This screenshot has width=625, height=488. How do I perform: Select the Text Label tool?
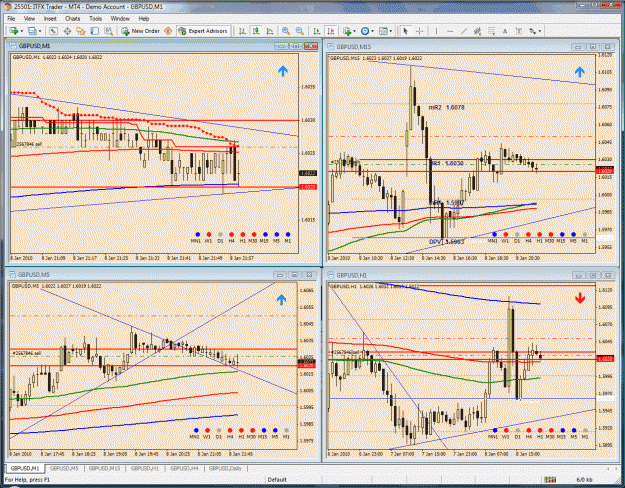[519, 31]
